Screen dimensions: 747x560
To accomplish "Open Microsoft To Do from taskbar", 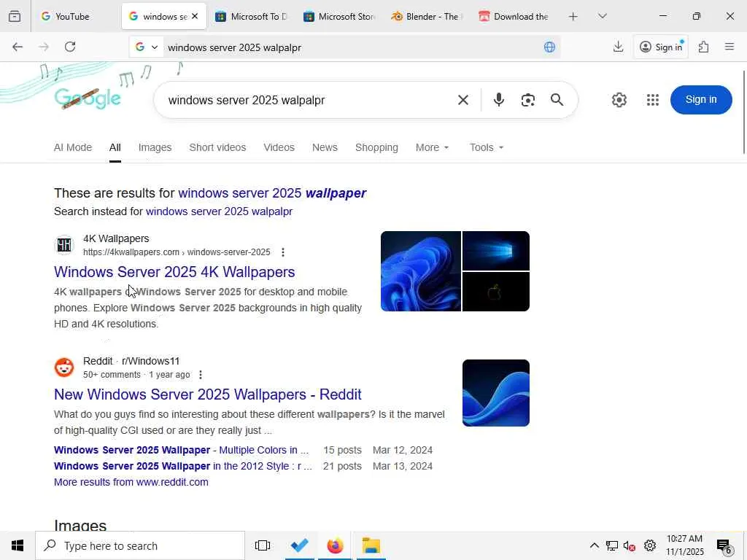I will click(x=300, y=545).
